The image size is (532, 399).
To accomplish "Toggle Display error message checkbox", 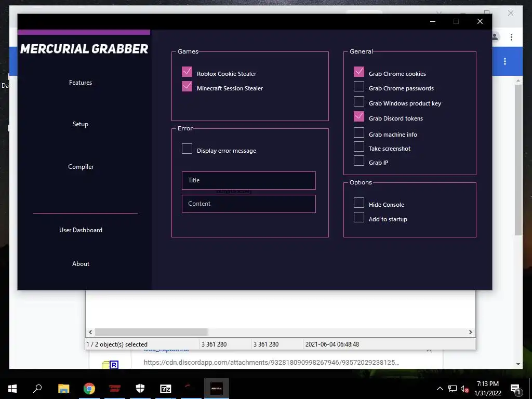I will click(x=187, y=149).
